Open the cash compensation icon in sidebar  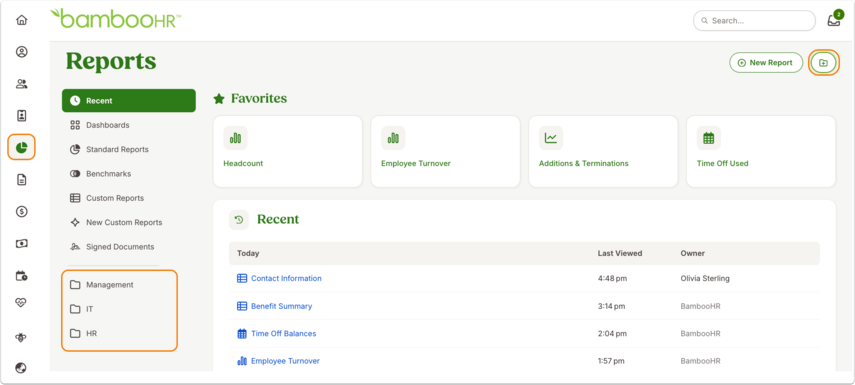[x=21, y=243]
